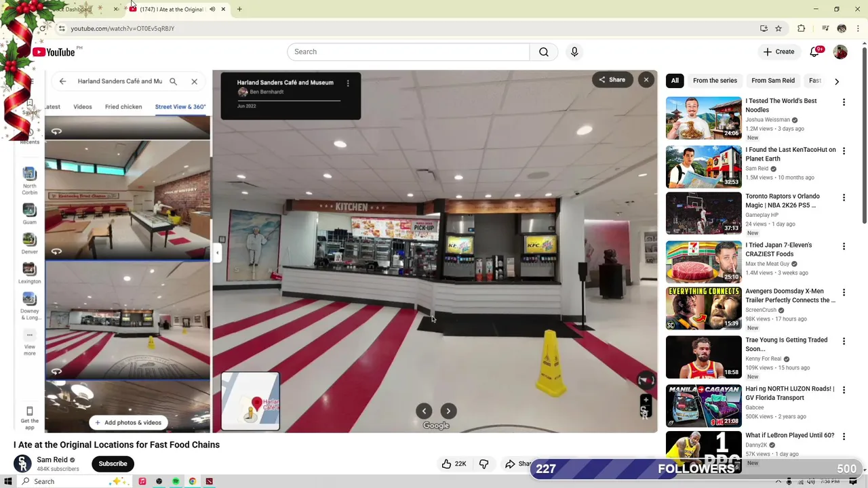Click the Share button in the Maps view
This screenshot has width=868, height=488.
tap(612, 80)
